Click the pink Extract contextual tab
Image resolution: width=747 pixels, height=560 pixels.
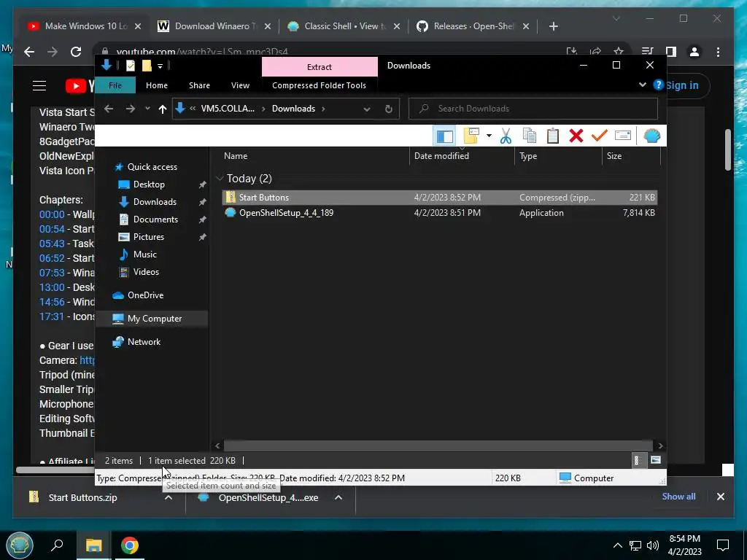(x=320, y=66)
